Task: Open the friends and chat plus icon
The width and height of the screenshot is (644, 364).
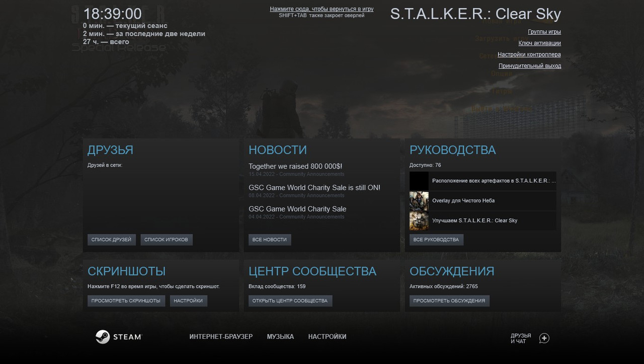Action: pyautogui.click(x=544, y=338)
